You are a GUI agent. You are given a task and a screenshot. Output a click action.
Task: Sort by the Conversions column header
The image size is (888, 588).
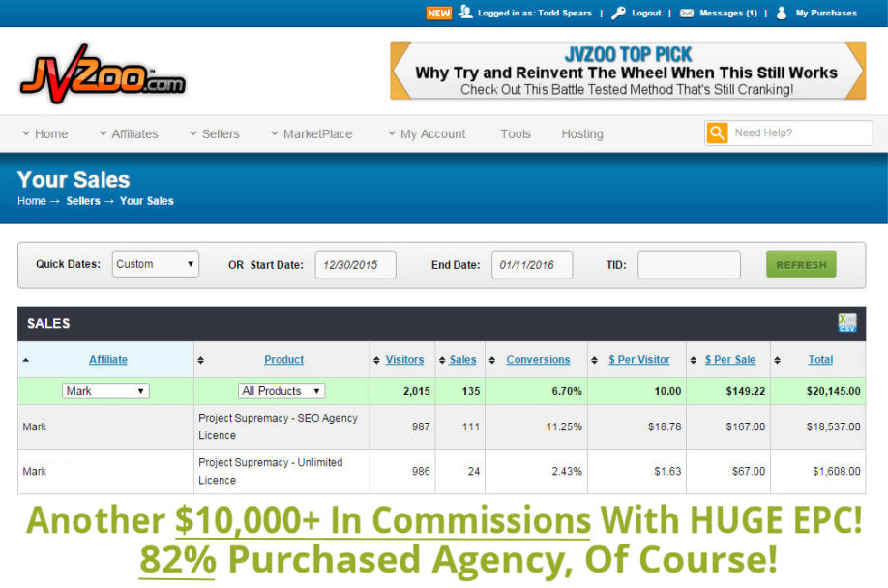tap(538, 360)
